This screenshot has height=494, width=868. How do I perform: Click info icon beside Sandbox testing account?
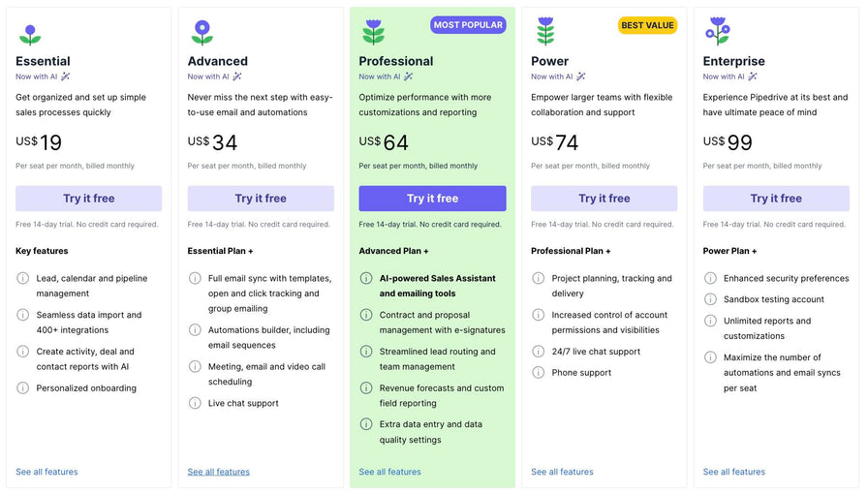tap(710, 299)
